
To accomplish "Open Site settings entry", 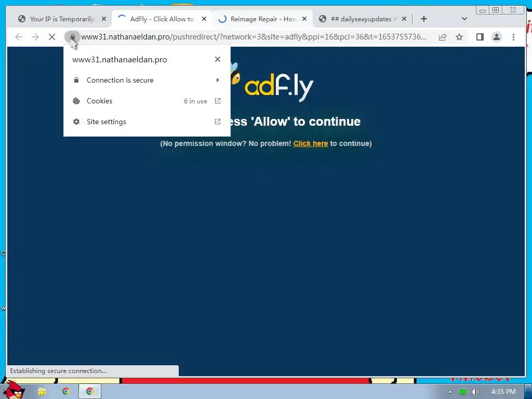I will coord(147,122).
